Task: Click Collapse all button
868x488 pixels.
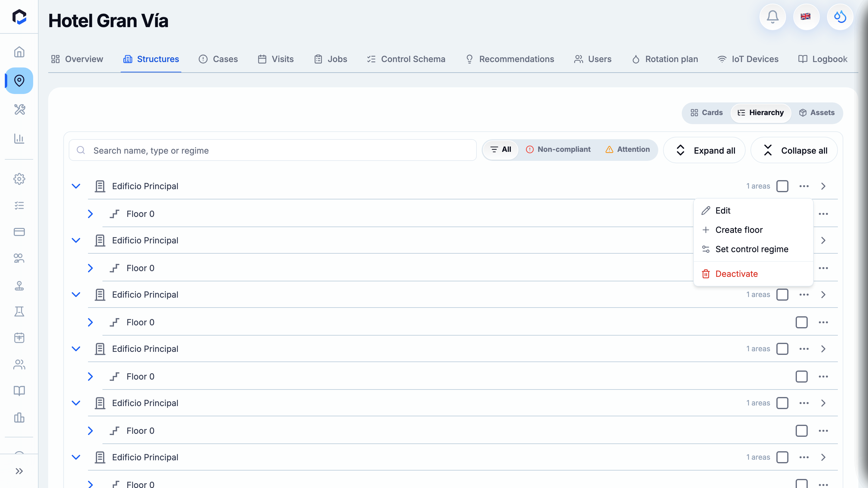Action: click(x=794, y=150)
